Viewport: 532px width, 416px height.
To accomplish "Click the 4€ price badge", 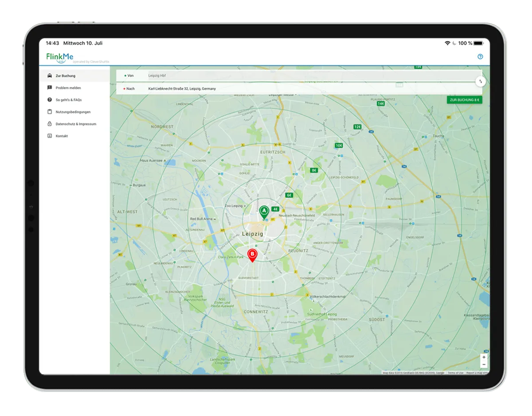I will pos(275,209).
